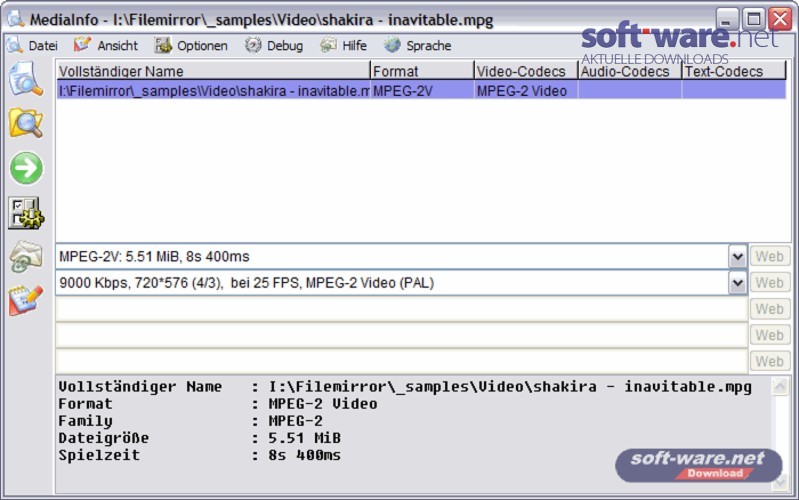
Task: Sort by Vollständiger Name column header
Action: pyautogui.click(x=213, y=71)
